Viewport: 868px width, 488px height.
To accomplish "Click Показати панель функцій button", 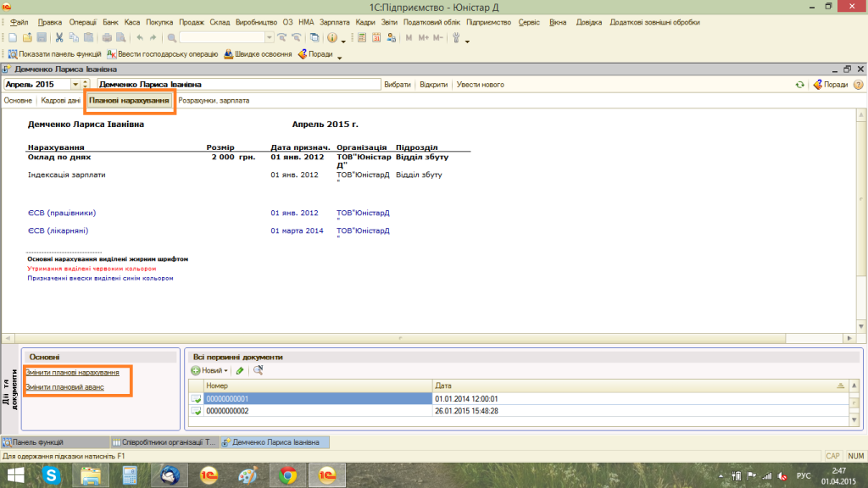I will tap(54, 54).
